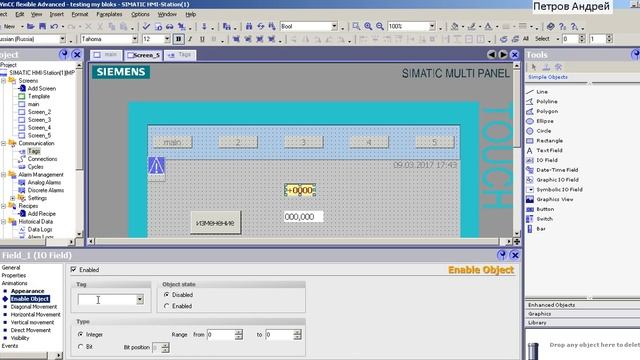Toggle bold text formatting
Viewport: 640px width, 360px height.
[178, 39]
